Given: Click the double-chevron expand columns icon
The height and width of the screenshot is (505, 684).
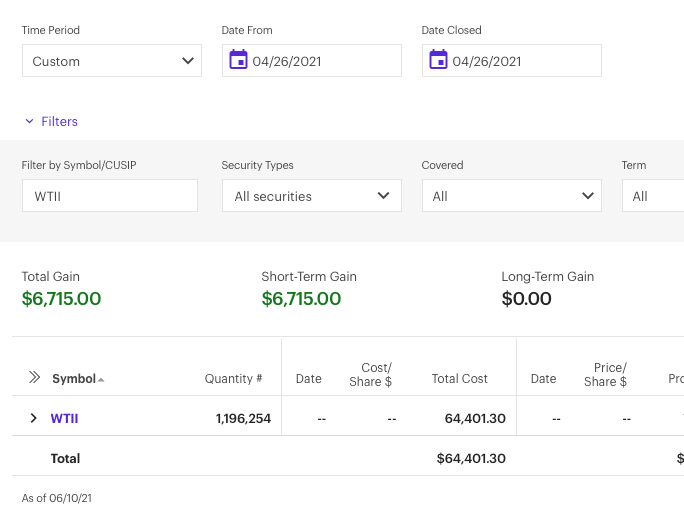Looking at the screenshot, I should point(34,378).
